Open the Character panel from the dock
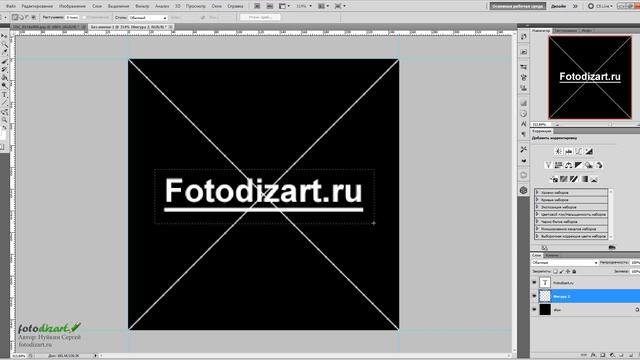The width and height of the screenshot is (640, 360). (524, 124)
